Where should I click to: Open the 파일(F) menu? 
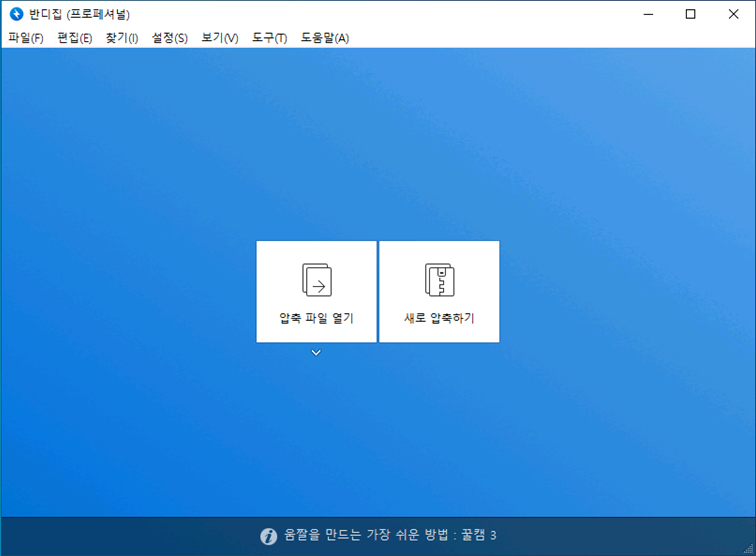pyautogui.click(x=26, y=38)
